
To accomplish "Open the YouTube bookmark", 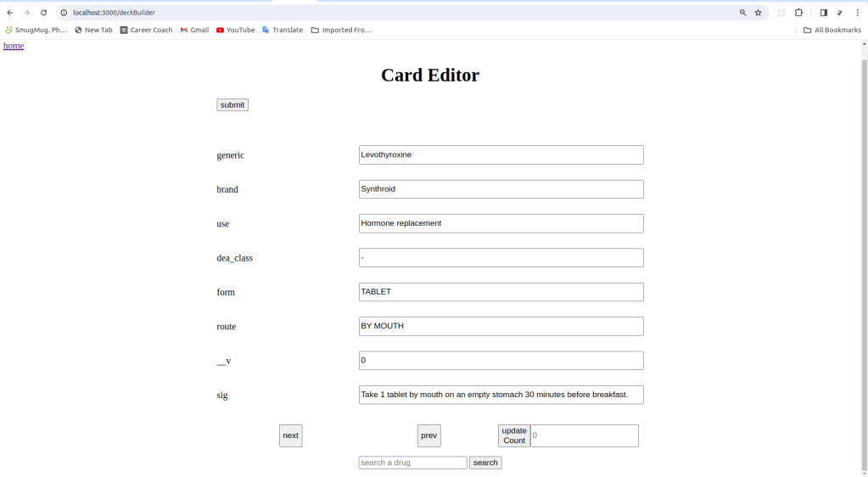I will coord(235,30).
